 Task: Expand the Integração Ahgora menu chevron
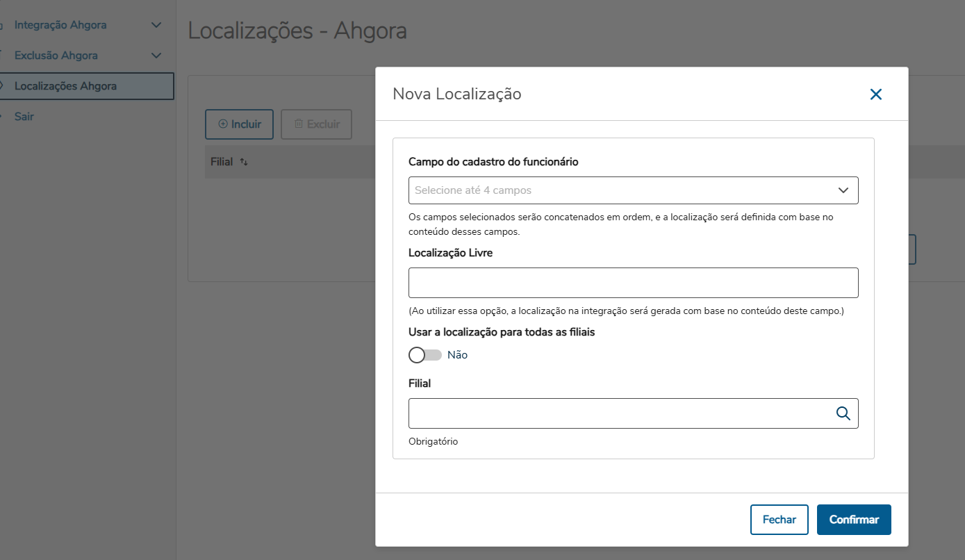coord(156,25)
